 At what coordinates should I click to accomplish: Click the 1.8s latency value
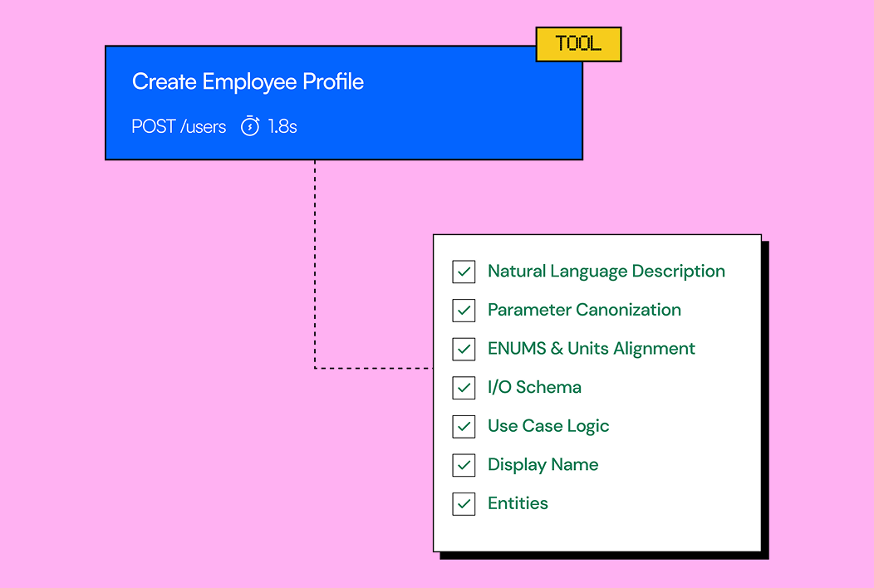pyautogui.click(x=282, y=126)
